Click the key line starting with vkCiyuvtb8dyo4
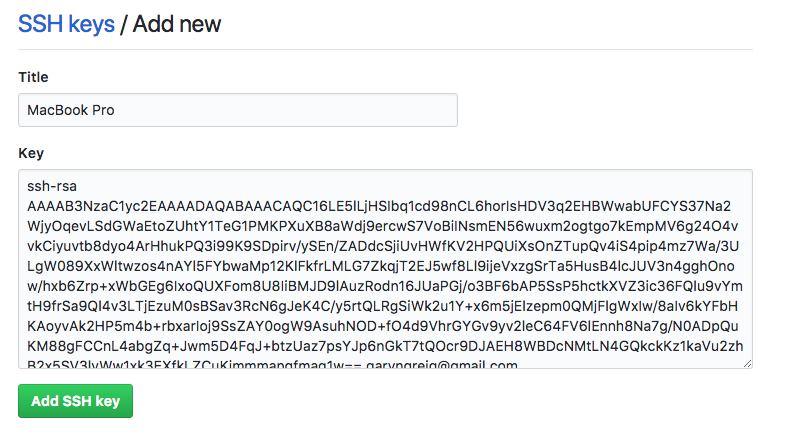 pyautogui.click(x=380, y=246)
